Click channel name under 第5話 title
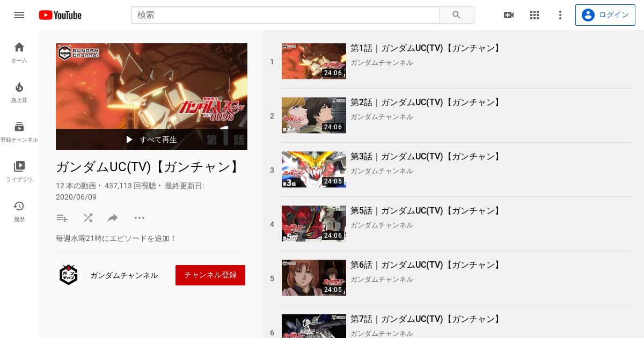644x338 pixels. pos(382,225)
